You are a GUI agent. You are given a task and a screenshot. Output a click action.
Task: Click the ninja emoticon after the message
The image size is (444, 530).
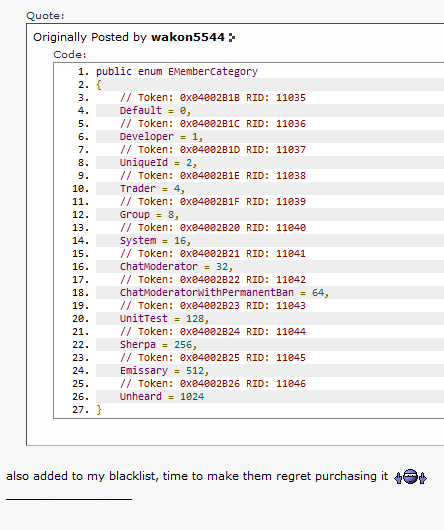pos(410,477)
